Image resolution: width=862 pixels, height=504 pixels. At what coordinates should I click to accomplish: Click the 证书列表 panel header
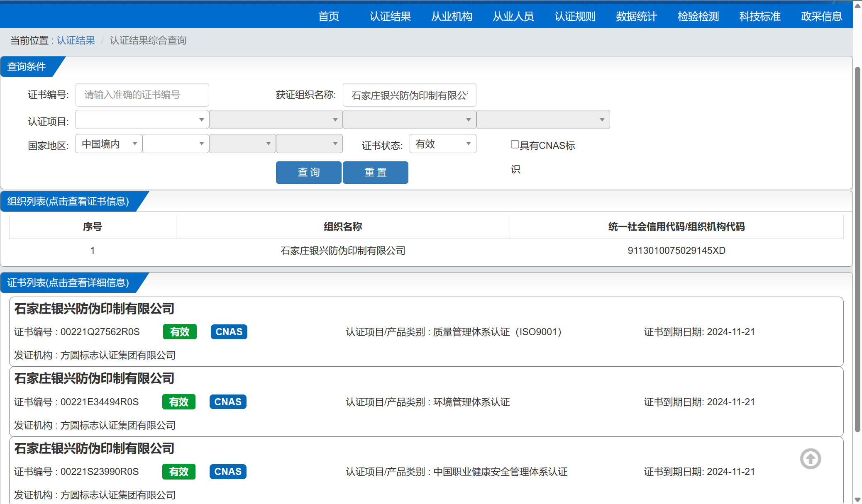pos(68,282)
